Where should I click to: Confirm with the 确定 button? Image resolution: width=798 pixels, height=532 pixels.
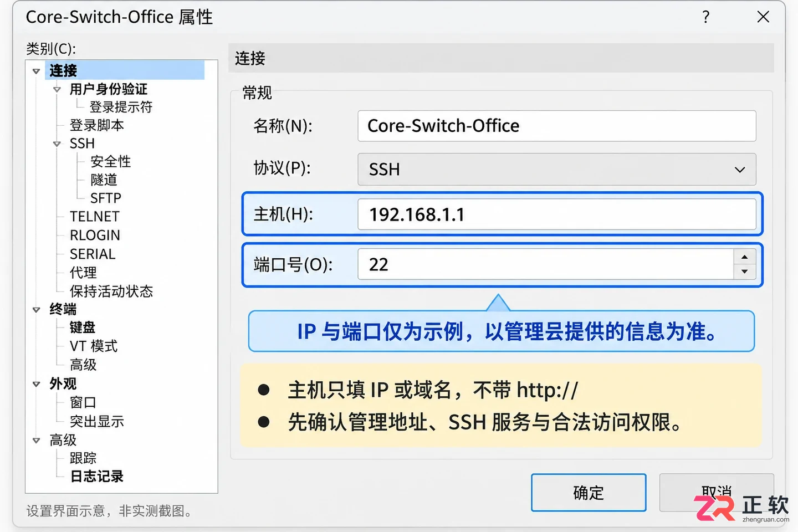point(589,493)
